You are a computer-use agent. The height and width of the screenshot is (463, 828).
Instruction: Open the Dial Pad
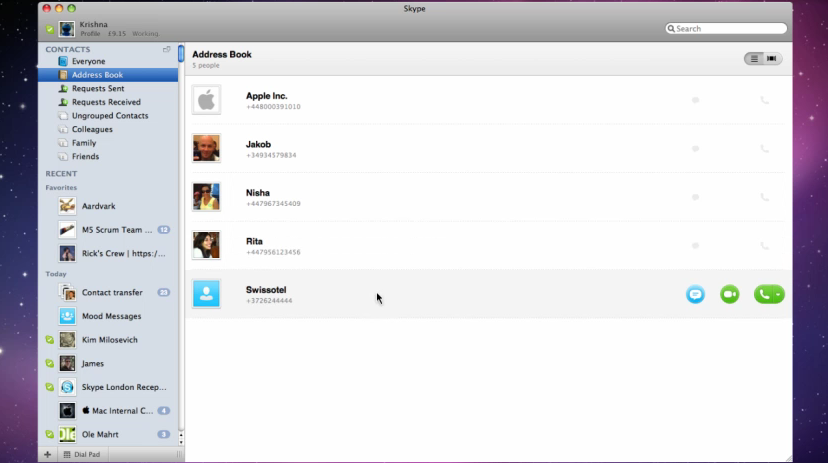82,455
